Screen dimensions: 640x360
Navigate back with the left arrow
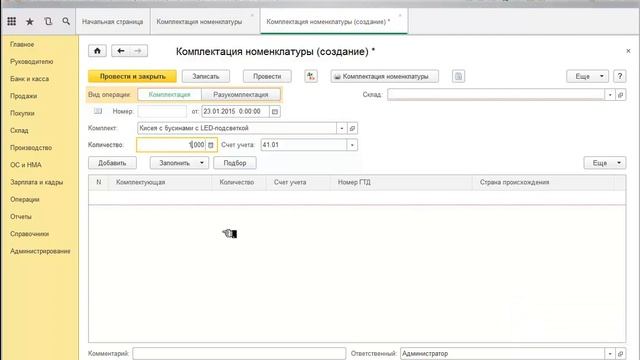coord(120,51)
